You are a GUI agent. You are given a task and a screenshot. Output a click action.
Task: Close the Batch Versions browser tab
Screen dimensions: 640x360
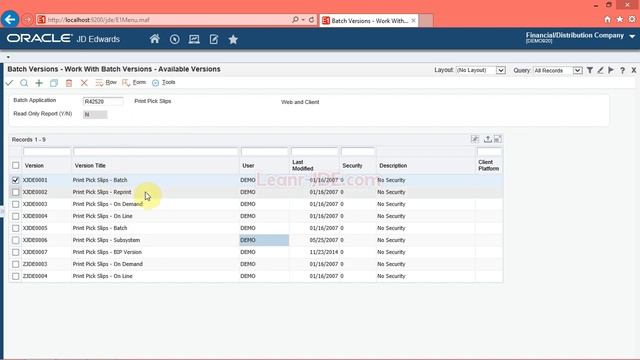tap(413, 20)
